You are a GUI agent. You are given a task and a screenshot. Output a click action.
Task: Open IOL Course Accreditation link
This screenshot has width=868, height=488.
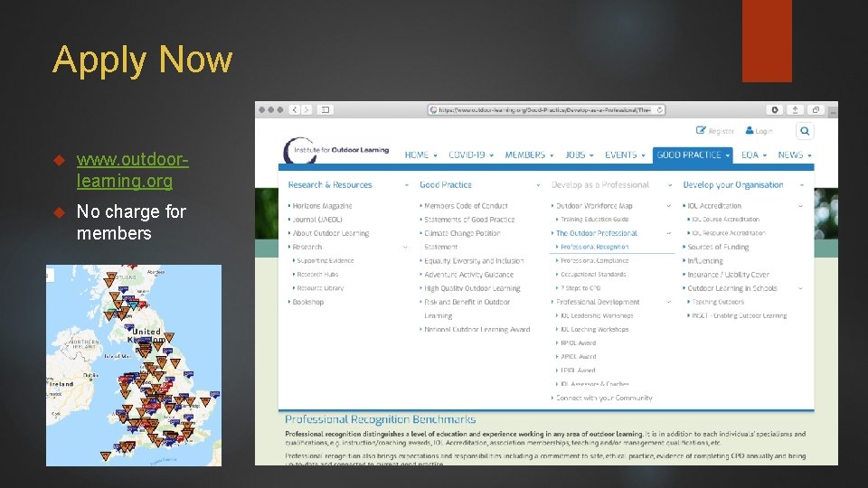point(726,220)
